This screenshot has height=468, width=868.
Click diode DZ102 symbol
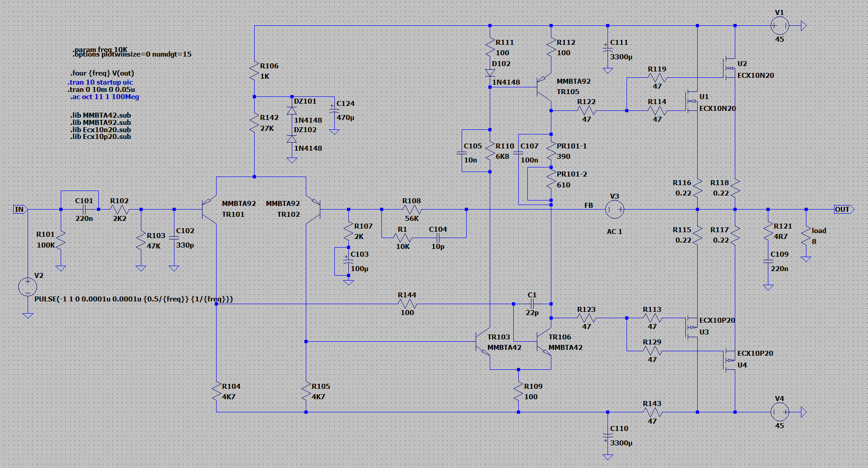292,139
